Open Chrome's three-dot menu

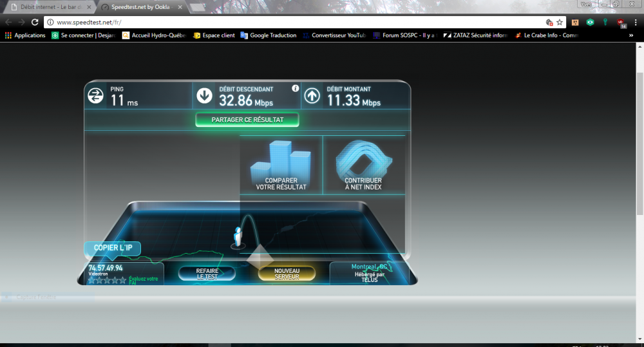pos(636,22)
